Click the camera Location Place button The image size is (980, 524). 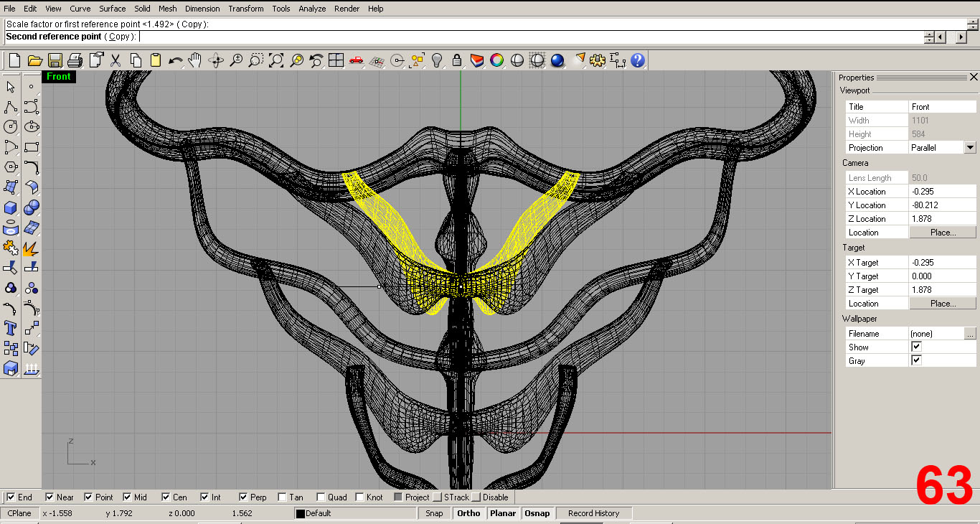click(943, 233)
